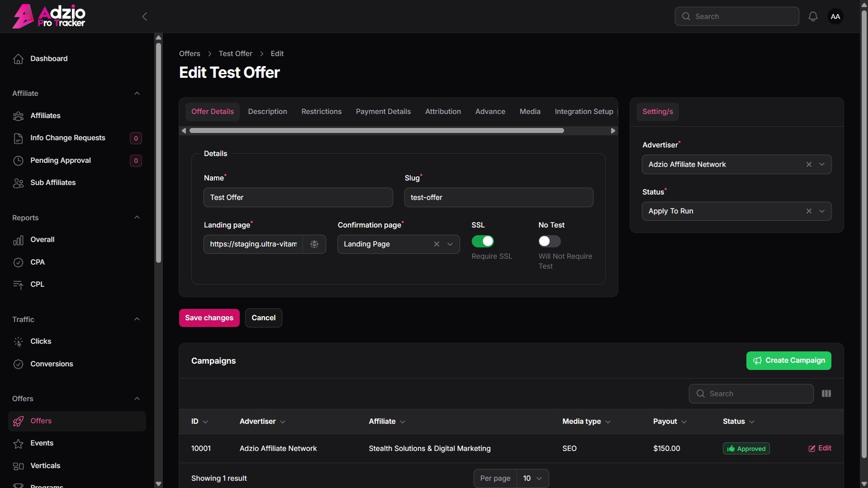Viewport: 868px width, 488px height.
Task: Click the sidebar vertical scrollbar
Action: pos(158,153)
